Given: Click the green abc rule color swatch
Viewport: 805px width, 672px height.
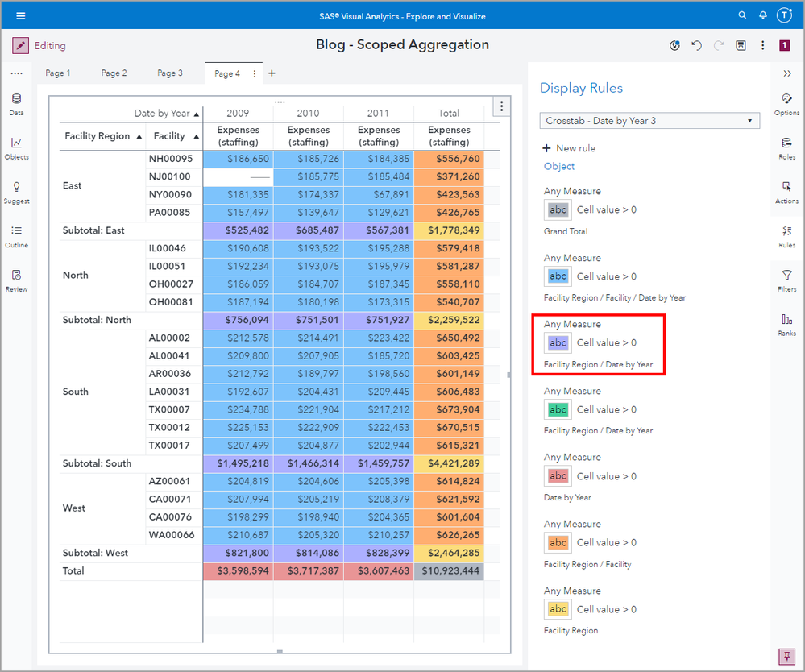Looking at the screenshot, I should coord(558,409).
